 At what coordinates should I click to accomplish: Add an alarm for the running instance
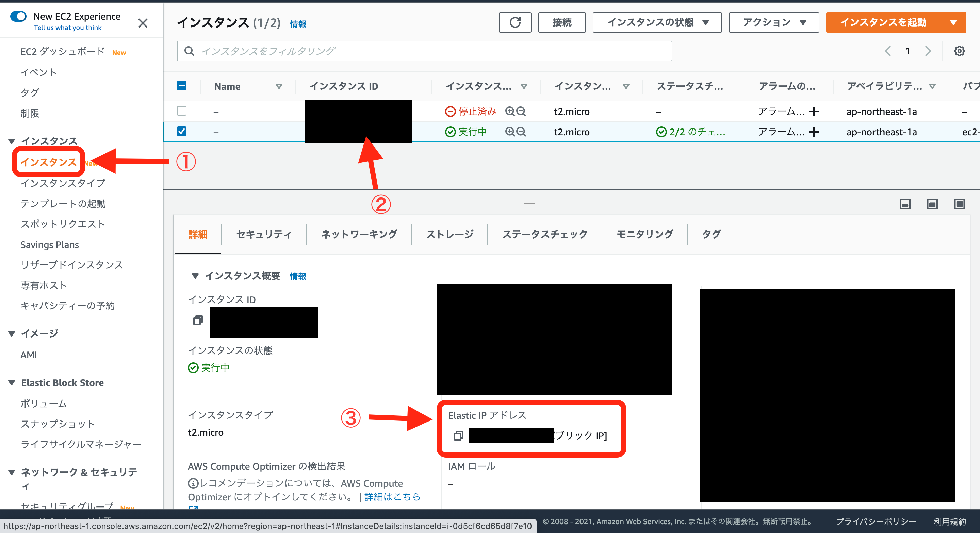(814, 132)
